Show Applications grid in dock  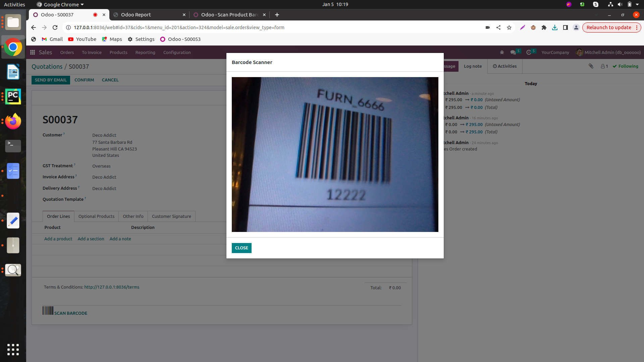point(13,350)
